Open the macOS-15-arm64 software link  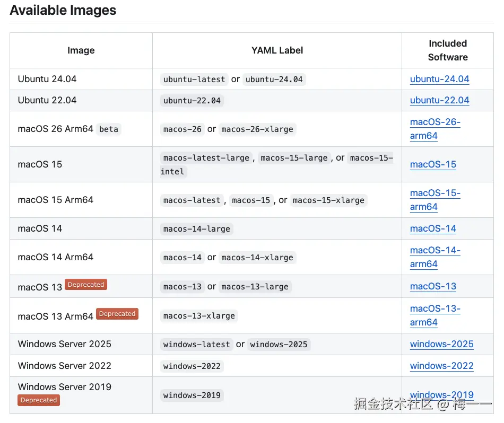pyautogui.click(x=435, y=200)
